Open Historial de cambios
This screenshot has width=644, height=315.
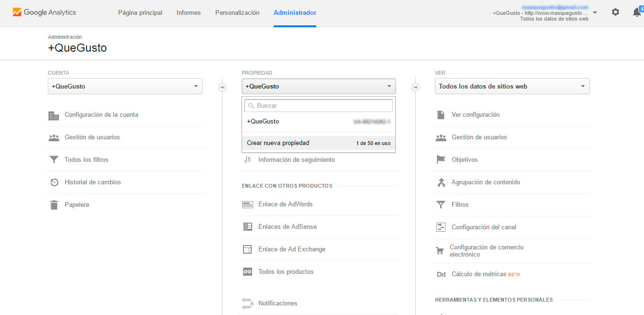coord(93,182)
